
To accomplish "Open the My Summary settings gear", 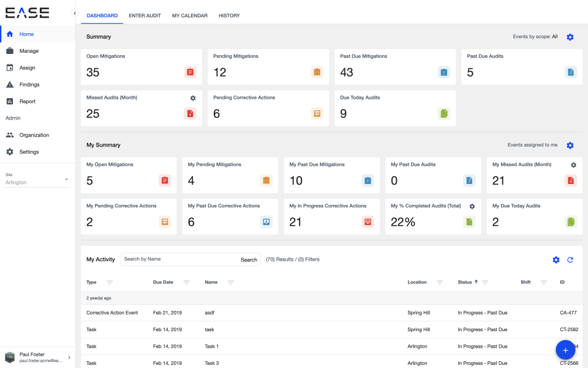I will [570, 145].
